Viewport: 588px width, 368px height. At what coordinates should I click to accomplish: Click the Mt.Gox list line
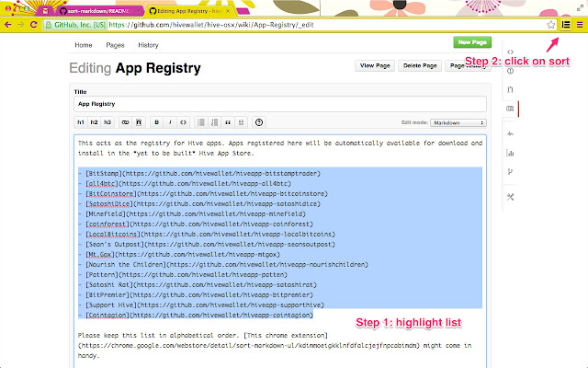179,254
